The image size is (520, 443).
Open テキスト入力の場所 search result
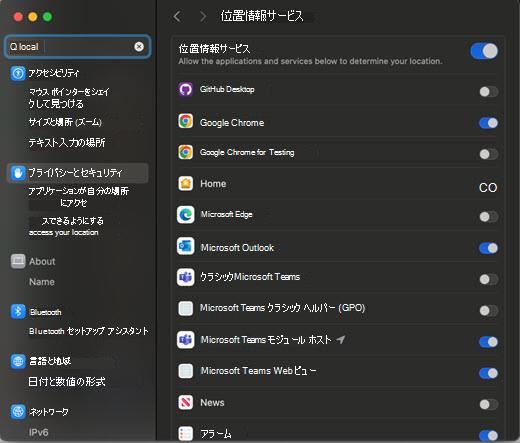click(x=67, y=143)
